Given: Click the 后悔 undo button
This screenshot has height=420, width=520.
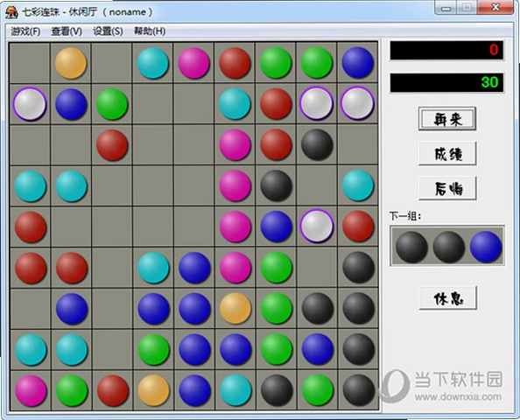Looking at the screenshot, I should [x=447, y=189].
